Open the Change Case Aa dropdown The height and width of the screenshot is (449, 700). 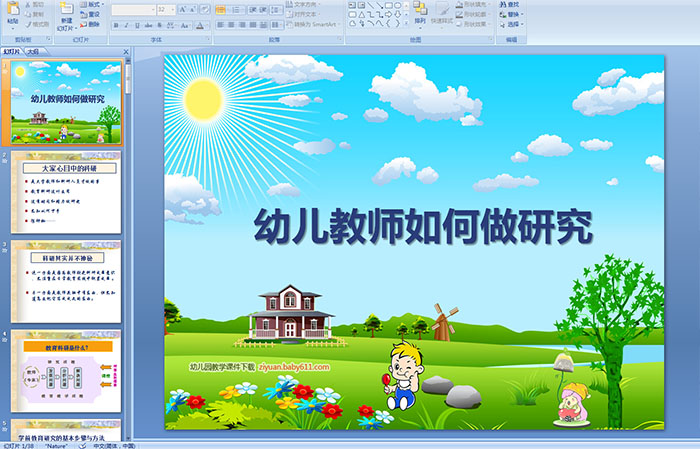(185, 25)
